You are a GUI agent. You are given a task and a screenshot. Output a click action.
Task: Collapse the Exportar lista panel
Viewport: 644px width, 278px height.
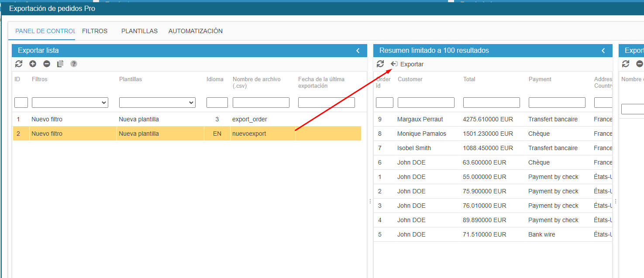pyautogui.click(x=358, y=51)
